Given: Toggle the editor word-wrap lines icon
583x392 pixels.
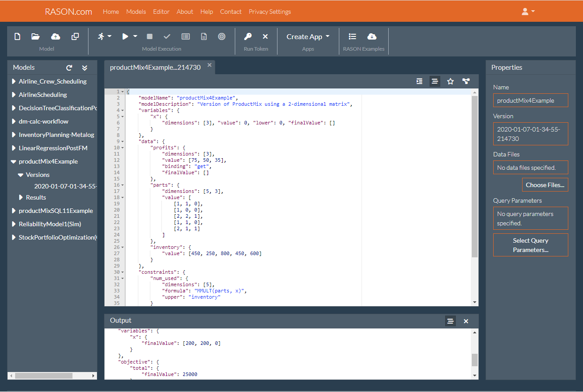Looking at the screenshot, I should point(434,81).
